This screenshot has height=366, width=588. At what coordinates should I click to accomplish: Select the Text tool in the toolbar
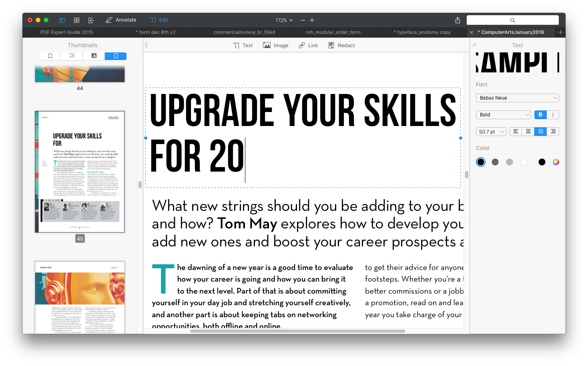(x=243, y=45)
